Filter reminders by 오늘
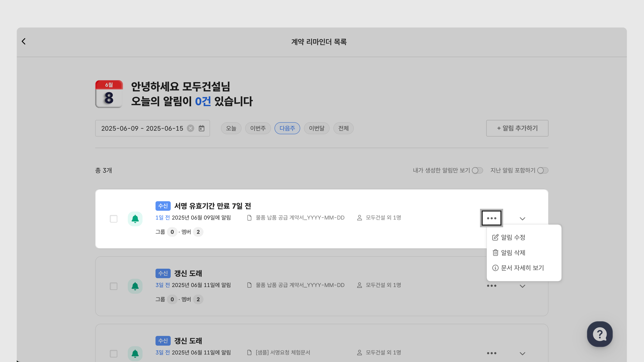 click(x=231, y=128)
